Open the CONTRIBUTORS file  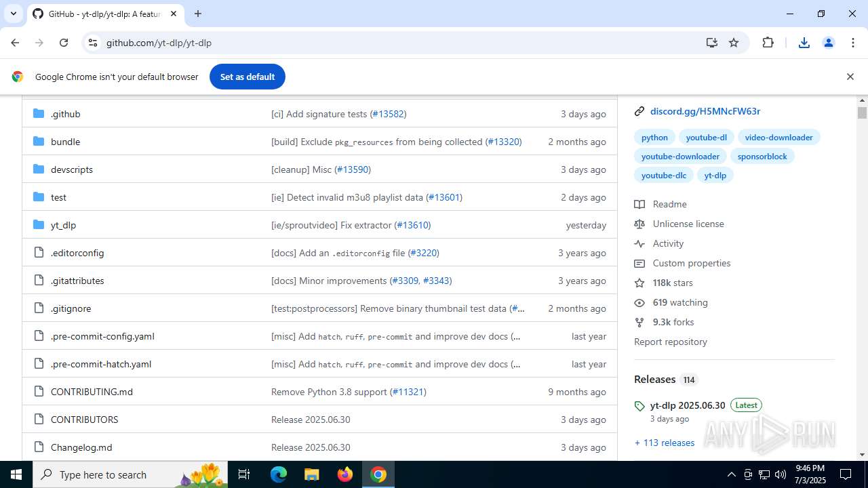pyautogui.click(x=84, y=420)
